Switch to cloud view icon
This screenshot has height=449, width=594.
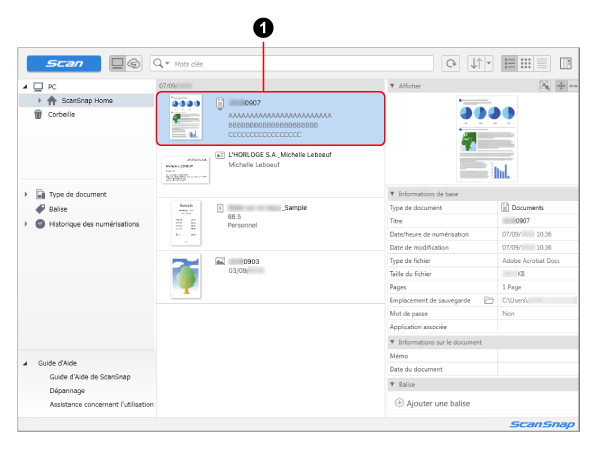134,63
